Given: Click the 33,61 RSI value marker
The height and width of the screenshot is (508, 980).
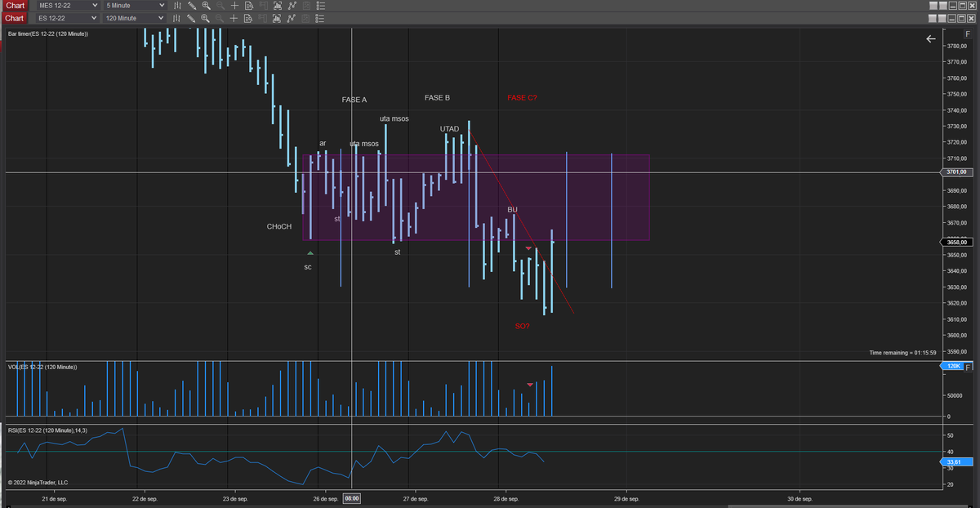Looking at the screenshot, I should (x=955, y=462).
